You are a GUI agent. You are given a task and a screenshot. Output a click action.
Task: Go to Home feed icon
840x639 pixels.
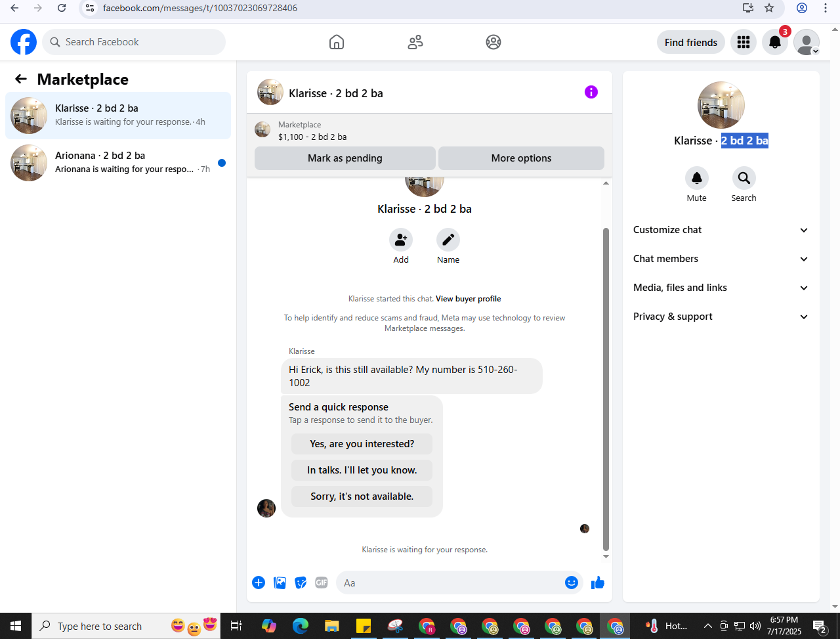click(x=337, y=42)
